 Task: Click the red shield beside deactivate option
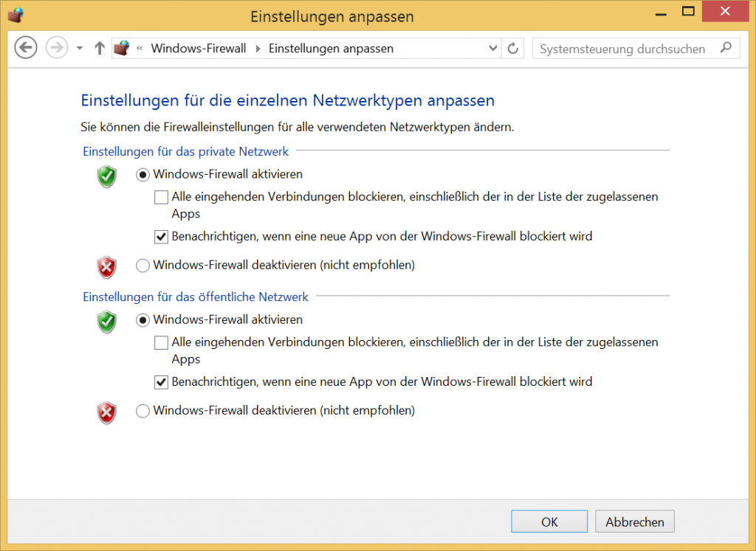106,267
